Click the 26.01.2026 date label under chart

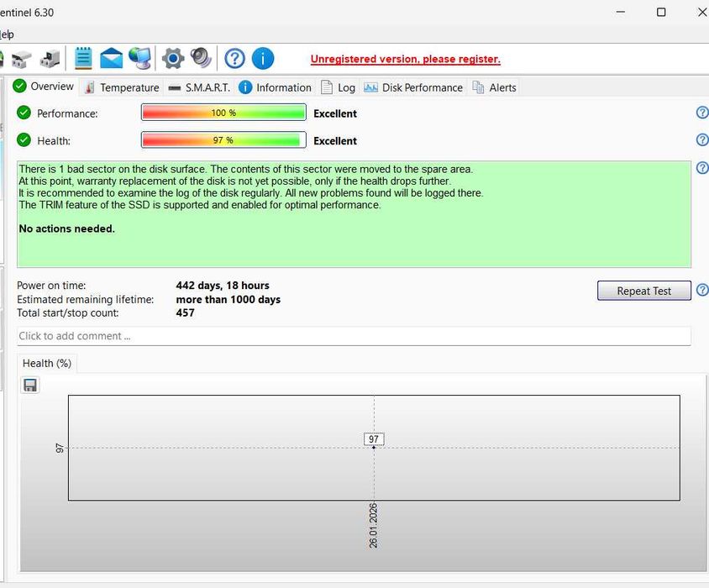(x=373, y=526)
